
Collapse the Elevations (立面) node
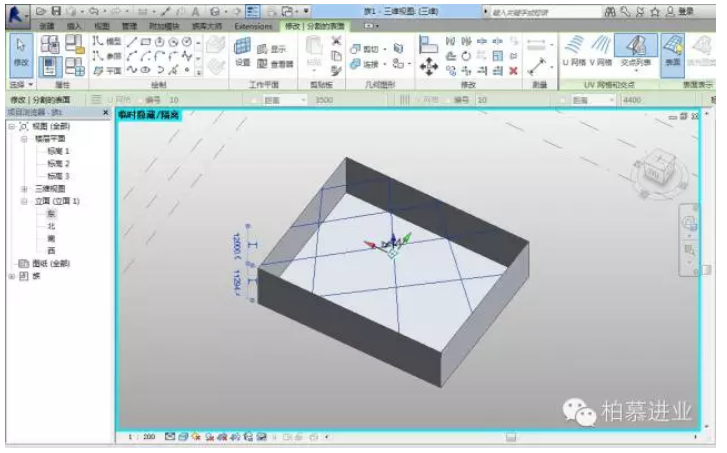coord(24,201)
